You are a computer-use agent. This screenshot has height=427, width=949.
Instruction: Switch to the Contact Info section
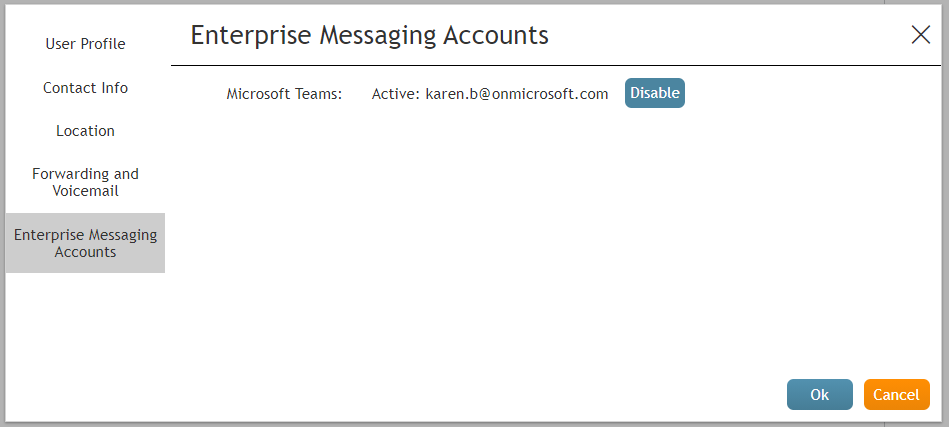(85, 88)
